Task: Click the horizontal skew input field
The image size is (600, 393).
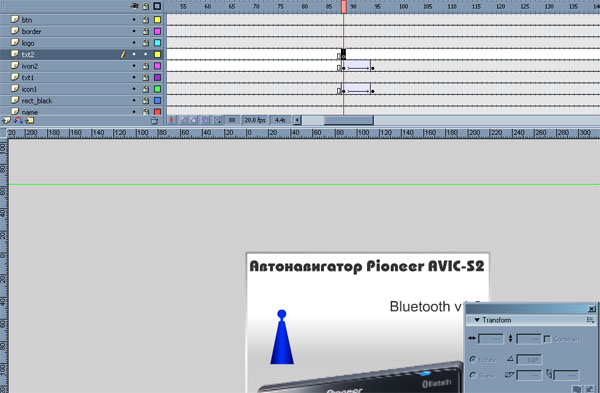Action: coord(528,375)
